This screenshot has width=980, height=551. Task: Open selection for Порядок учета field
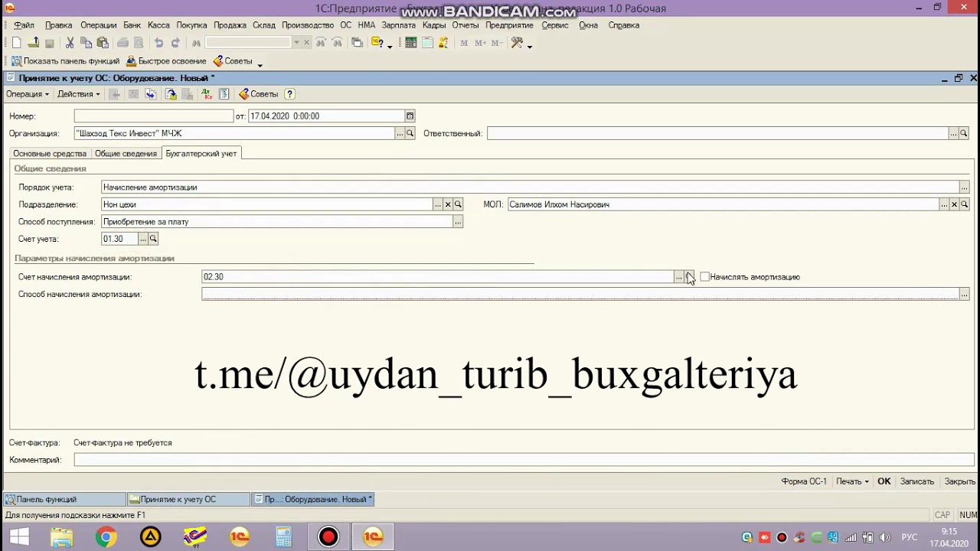click(x=964, y=187)
